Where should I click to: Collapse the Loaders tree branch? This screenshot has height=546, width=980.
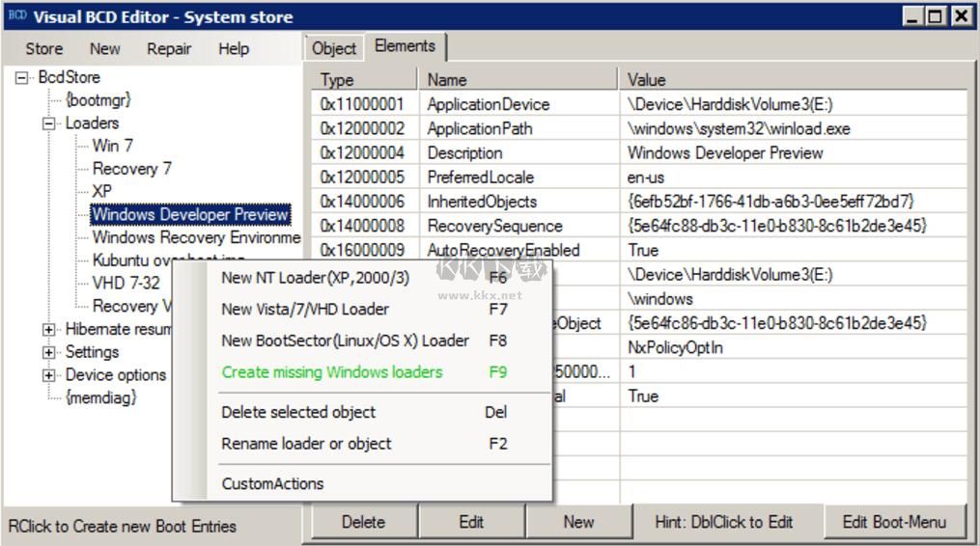[49, 123]
